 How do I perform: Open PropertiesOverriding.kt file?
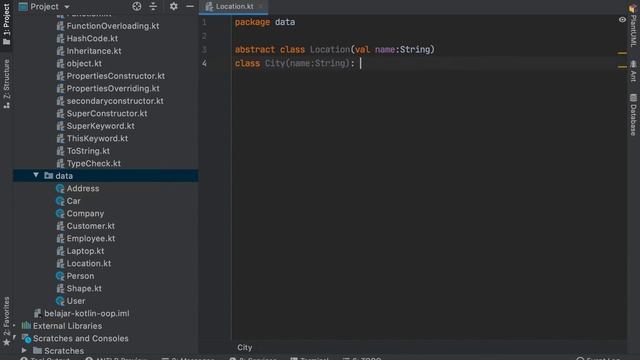point(113,89)
